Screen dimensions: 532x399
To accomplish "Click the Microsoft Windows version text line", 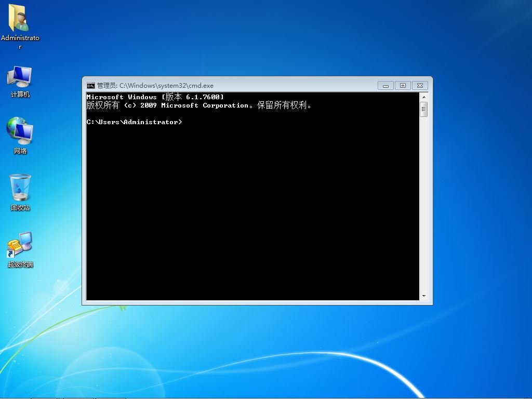I will pyautogui.click(x=155, y=97).
